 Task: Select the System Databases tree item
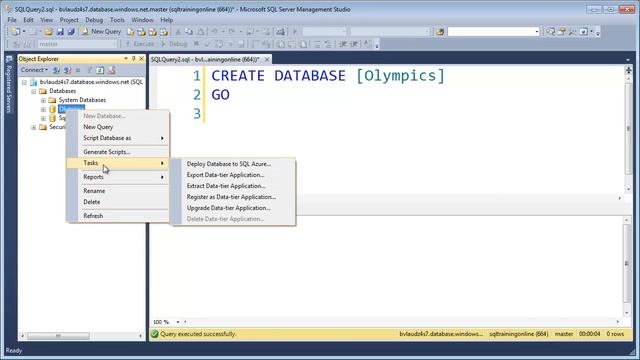[x=82, y=100]
